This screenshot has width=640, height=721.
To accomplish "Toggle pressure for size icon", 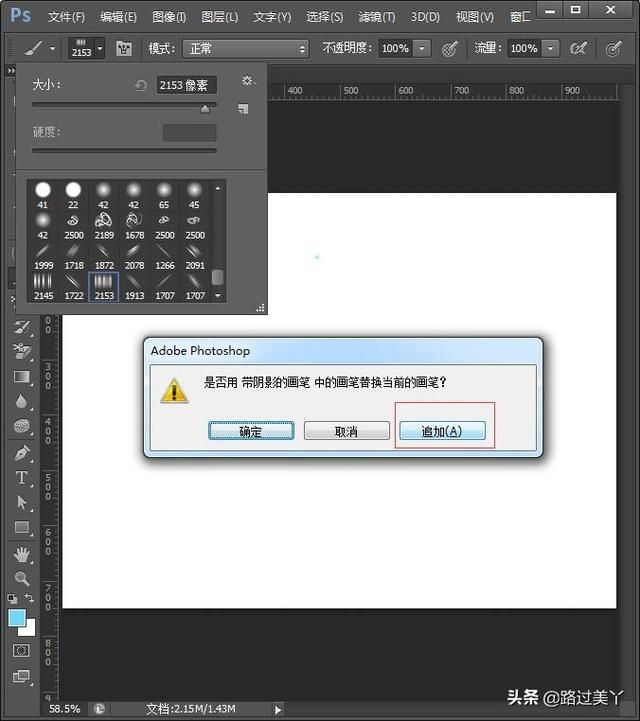I will (x=614, y=48).
